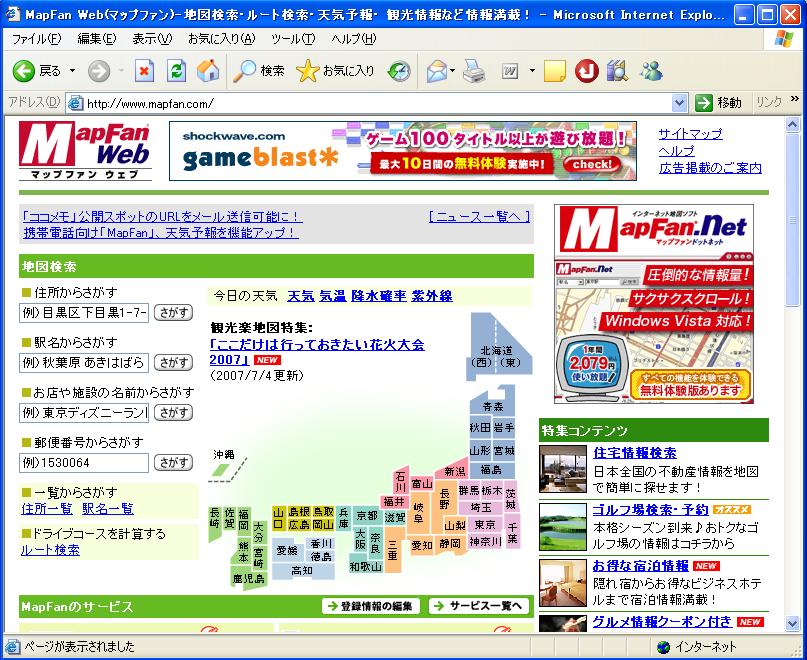The height and width of the screenshot is (660, 807).
Task: Click the gameblast shockwave banner ad
Action: point(403,151)
